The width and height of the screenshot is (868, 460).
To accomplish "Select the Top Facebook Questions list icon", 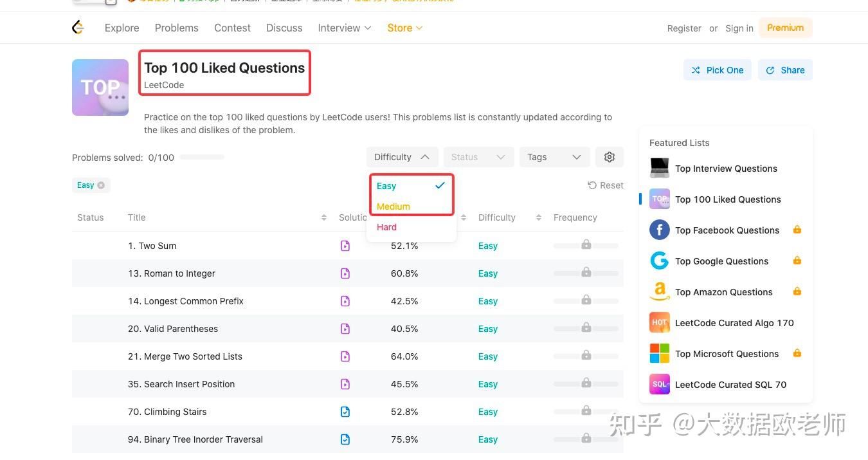I will pos(659,230).
